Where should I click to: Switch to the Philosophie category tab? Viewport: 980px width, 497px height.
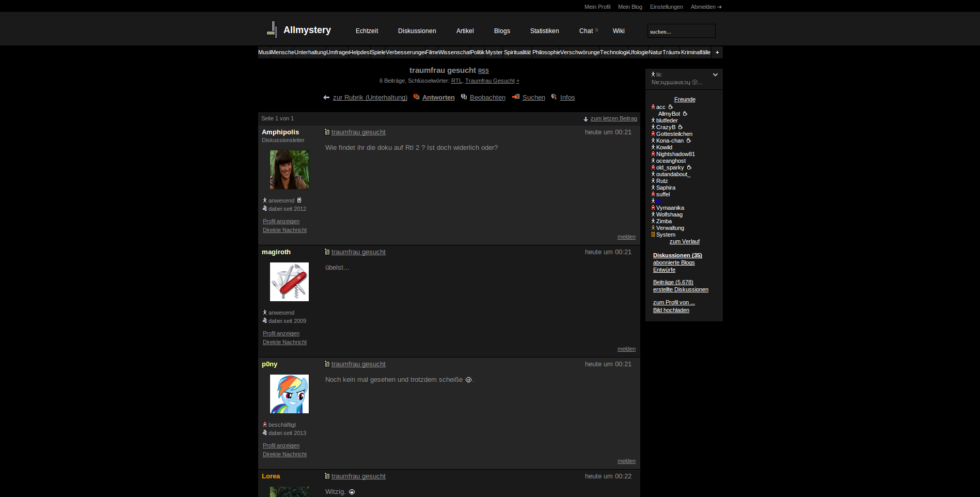[x=546, y=52]
